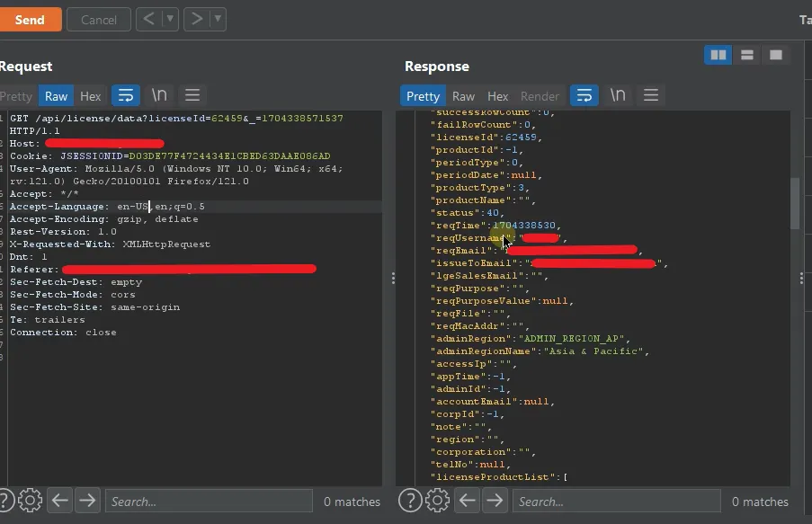Toggle word wrap in Request panel
This screenshot has width=812, height=524.
pos(125,95)
